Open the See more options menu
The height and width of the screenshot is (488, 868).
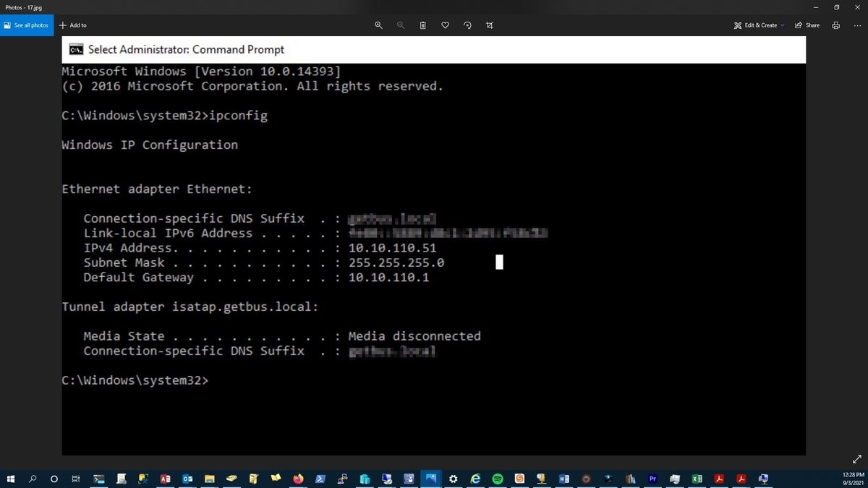click(858, 25)
